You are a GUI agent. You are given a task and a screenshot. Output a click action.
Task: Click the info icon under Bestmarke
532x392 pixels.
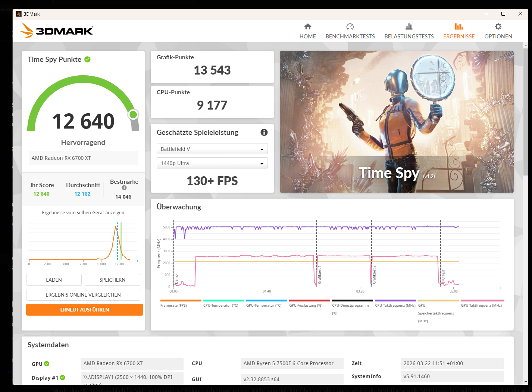[x=124, y=188]
